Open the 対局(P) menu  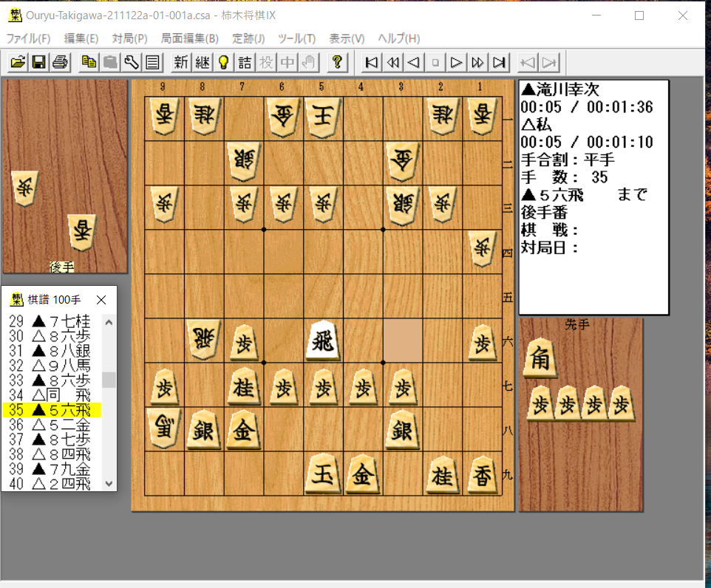point(129,38)
